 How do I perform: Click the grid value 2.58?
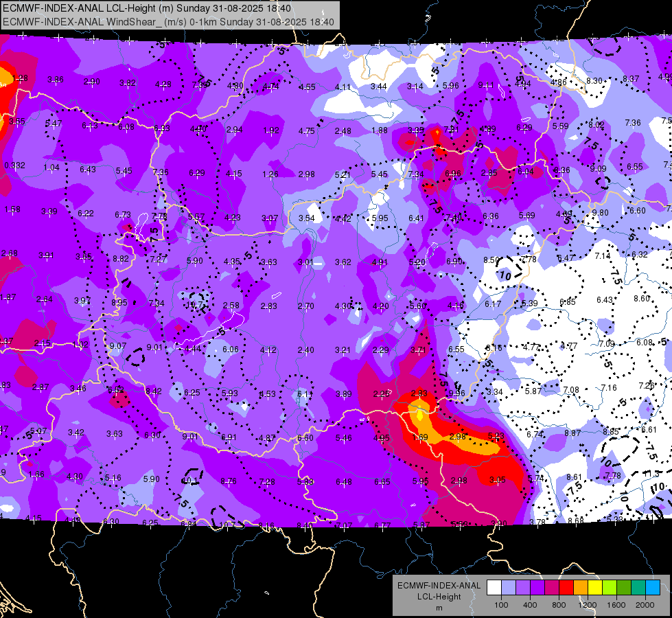[231, 306]
